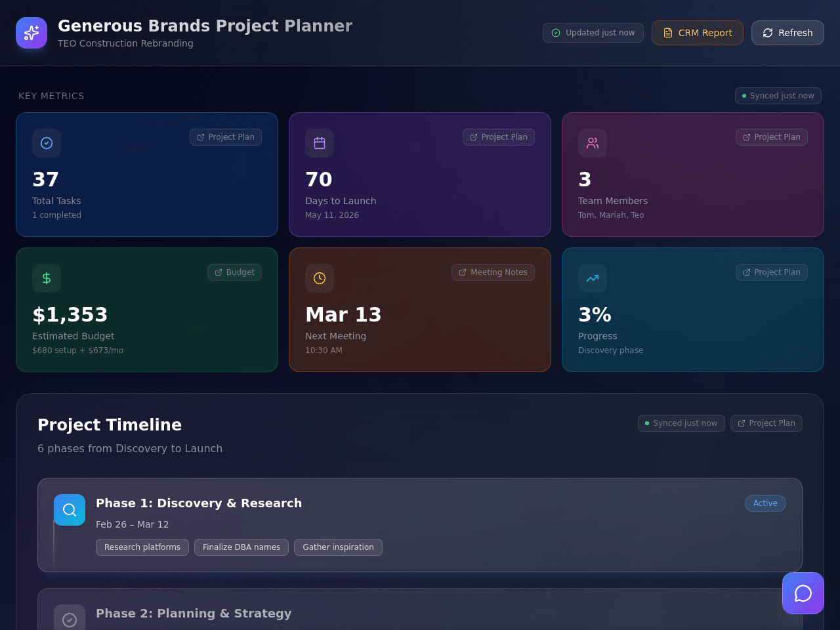Screen dimensions: 840x630
Task: Click the $1,353 Estimated Budget value
Action: 70,315
